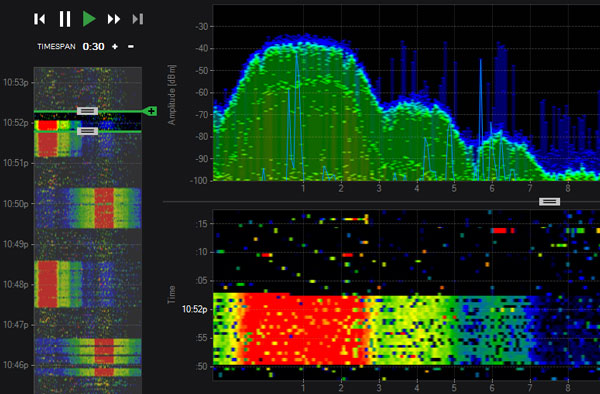Skip to the start of the recording

[39, 19]
